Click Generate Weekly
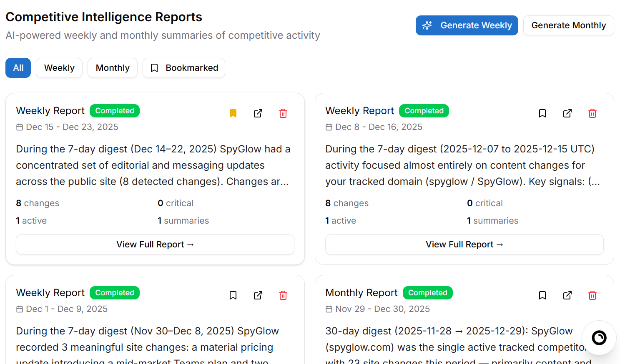This screenshot has width=620, height=364. tap(467, 25)
